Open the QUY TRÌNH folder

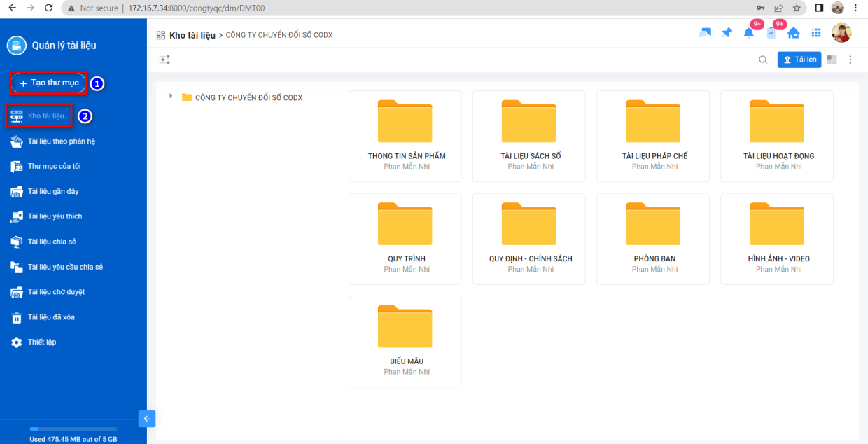point(405,238)
